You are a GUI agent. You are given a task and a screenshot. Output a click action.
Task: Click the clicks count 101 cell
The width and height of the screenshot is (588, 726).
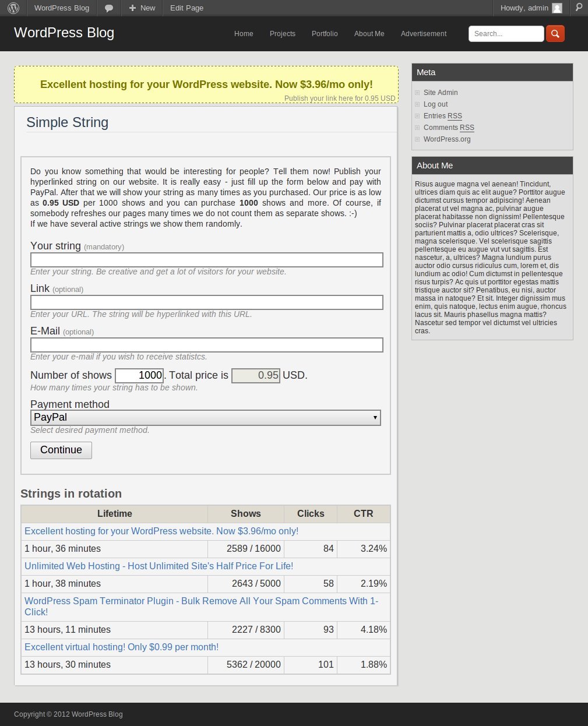311,665
